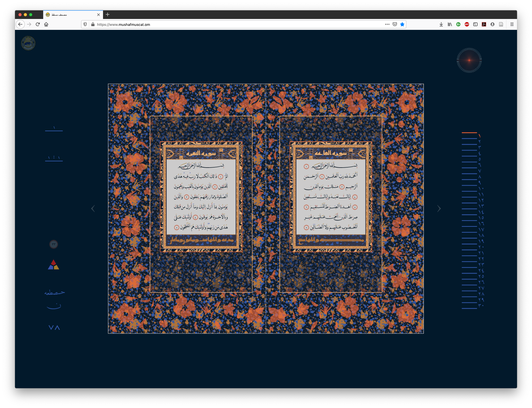
Task: Click the Adobe Acrobat extension icon
Action: 484,24
